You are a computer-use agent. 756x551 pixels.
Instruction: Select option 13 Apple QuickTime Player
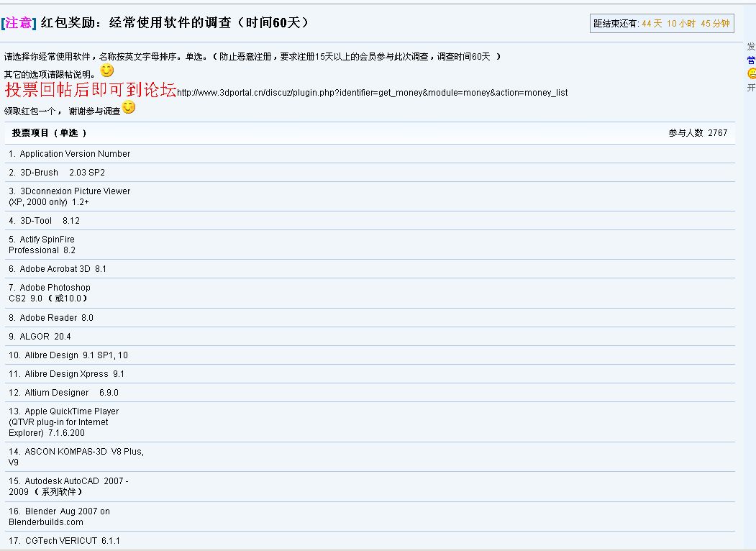coord(63,422)
